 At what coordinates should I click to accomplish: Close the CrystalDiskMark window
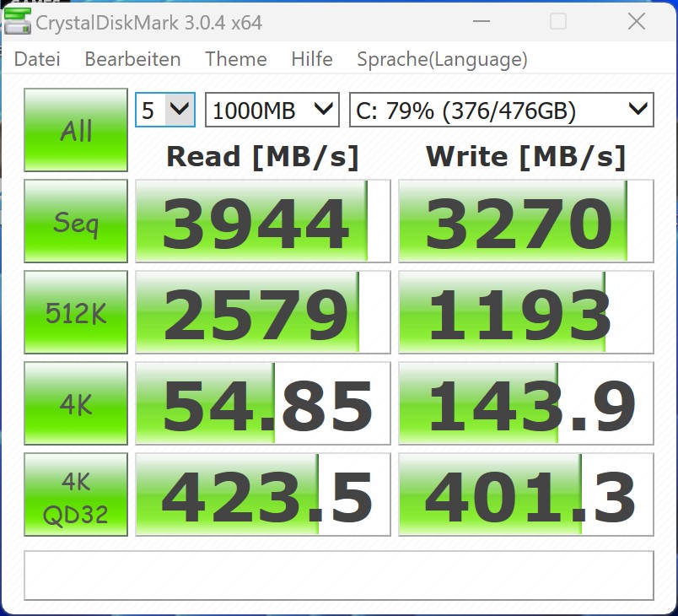[637, 21]
